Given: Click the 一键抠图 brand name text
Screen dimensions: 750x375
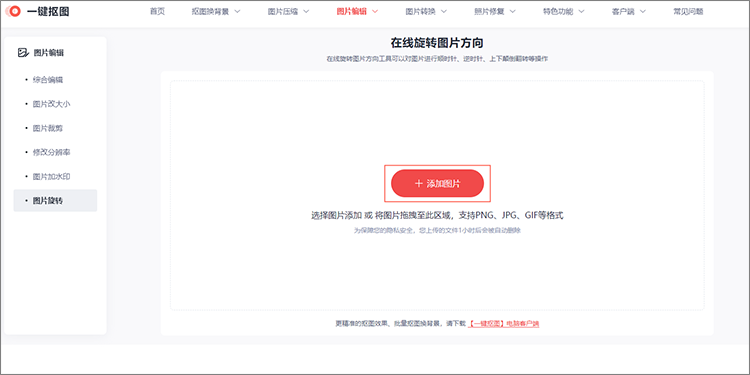Looking at the screenshot, I should point(48,11).
